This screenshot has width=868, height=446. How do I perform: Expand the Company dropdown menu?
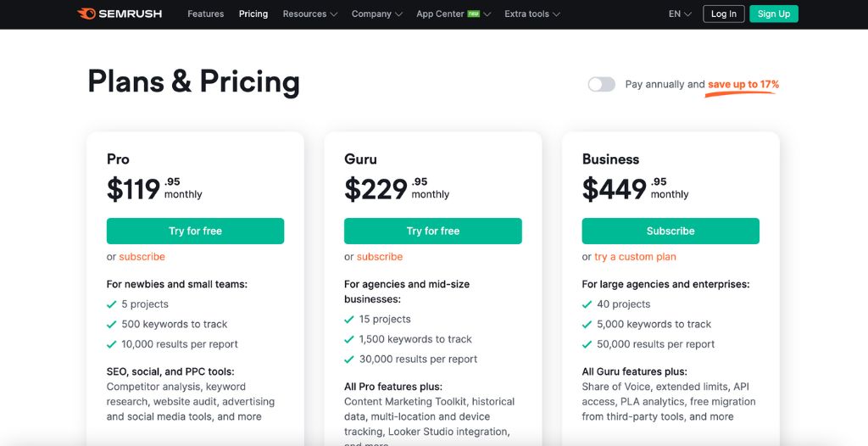pos(377,14)
